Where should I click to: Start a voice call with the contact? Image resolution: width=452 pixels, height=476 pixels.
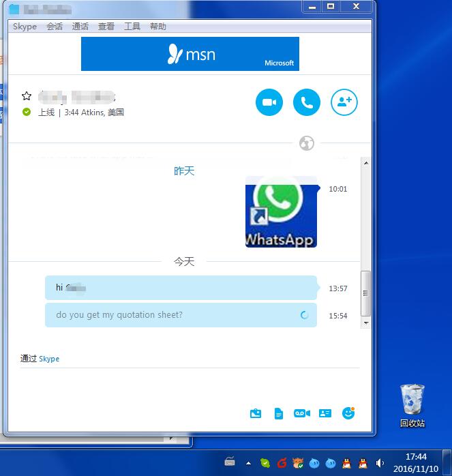coord(307,102)
